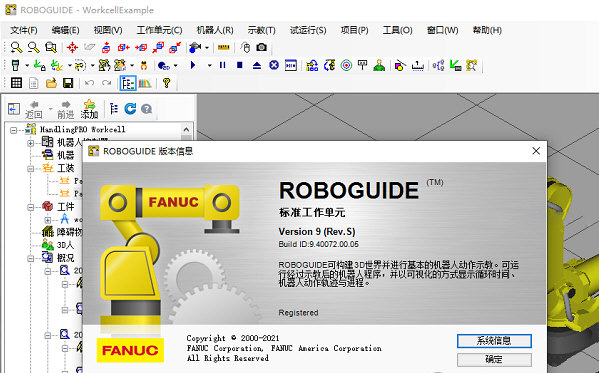Stop the simulation with square button
Viewport: 599px width, 373px height.
pos(240,65)
